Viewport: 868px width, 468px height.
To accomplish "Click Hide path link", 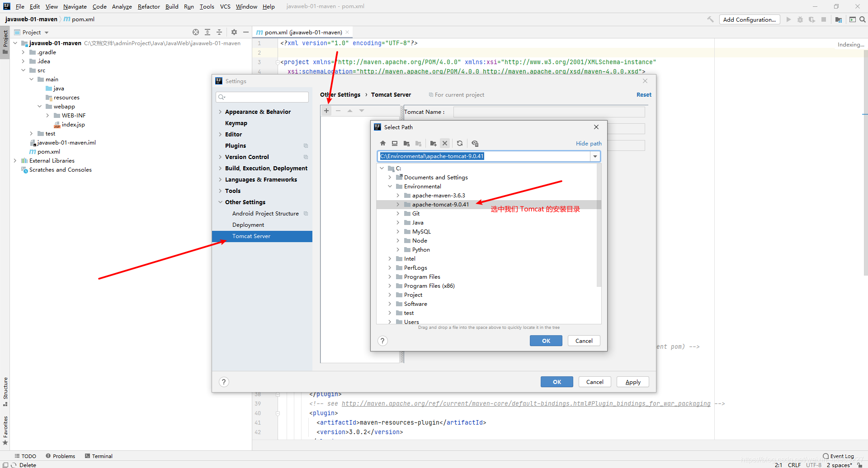I will pos(589,143).
